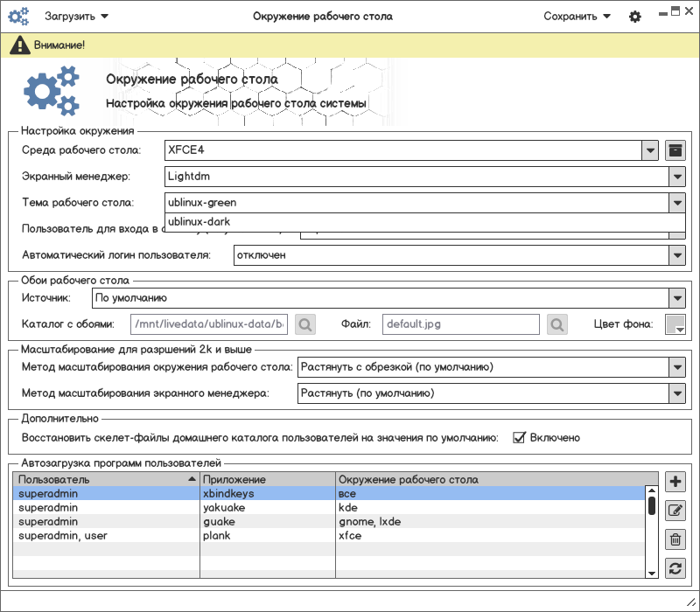Open the background color picker swatch
This screenshot has height=612, width=700.
pyautogui.click(x=675, y=324)
